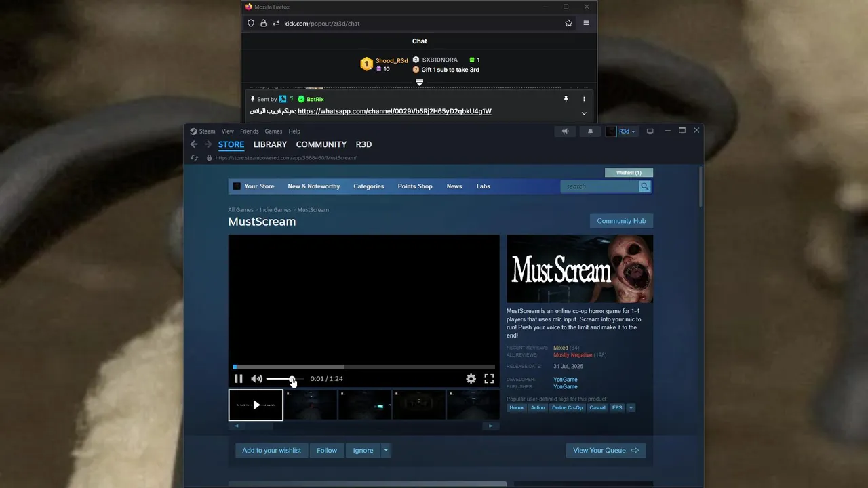Click the Steam Big Picture mode icon
The width and height of the screenshot is (868, 488).
pos(650,131)
